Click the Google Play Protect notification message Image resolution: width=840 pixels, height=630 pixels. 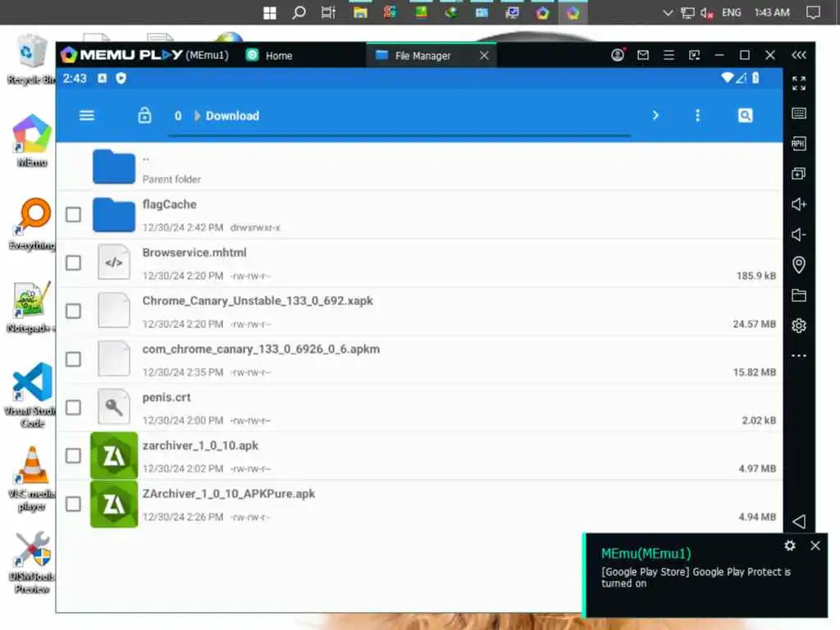(x=696, y=577)
